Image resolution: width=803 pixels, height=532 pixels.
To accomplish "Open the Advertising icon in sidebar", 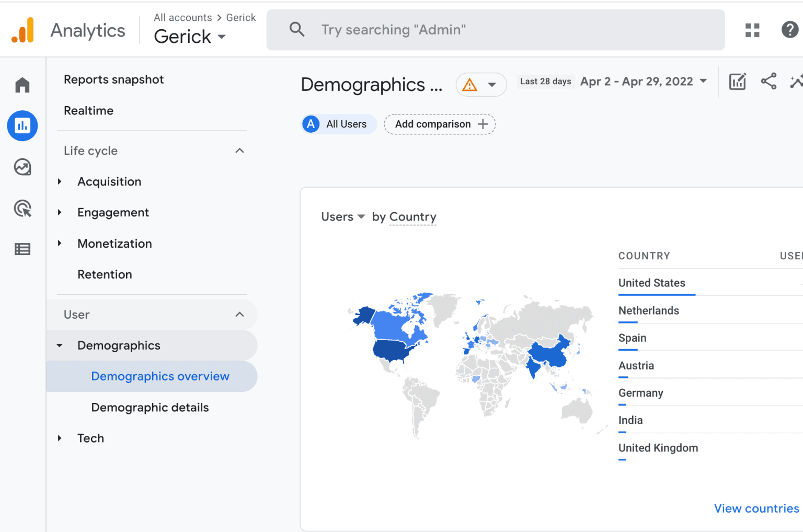I will (22, 209).
